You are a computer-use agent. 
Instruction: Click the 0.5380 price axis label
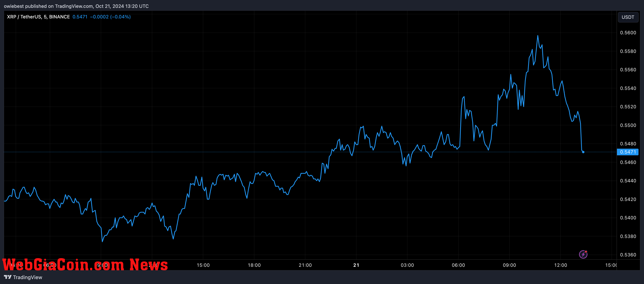[x=628, y=236]
